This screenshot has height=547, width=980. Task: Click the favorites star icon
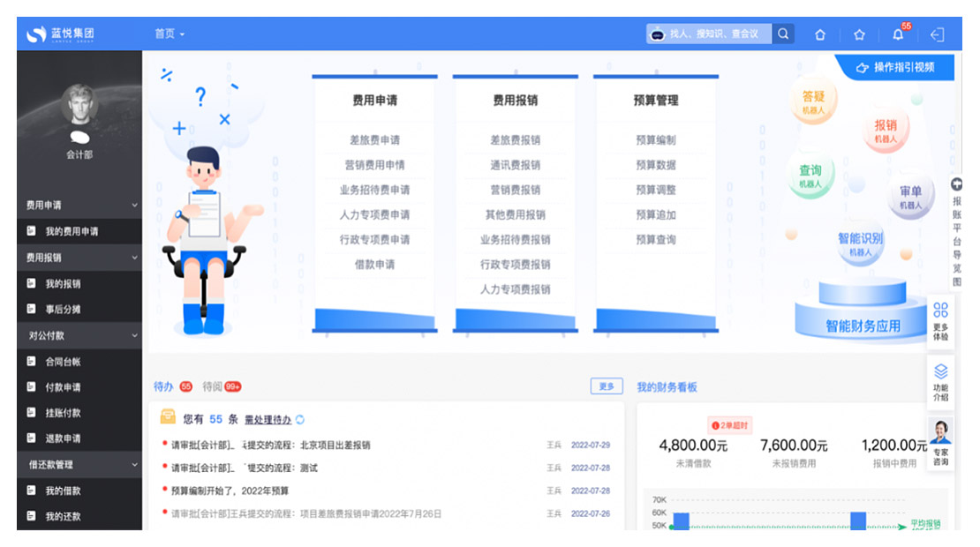(859, 35)
